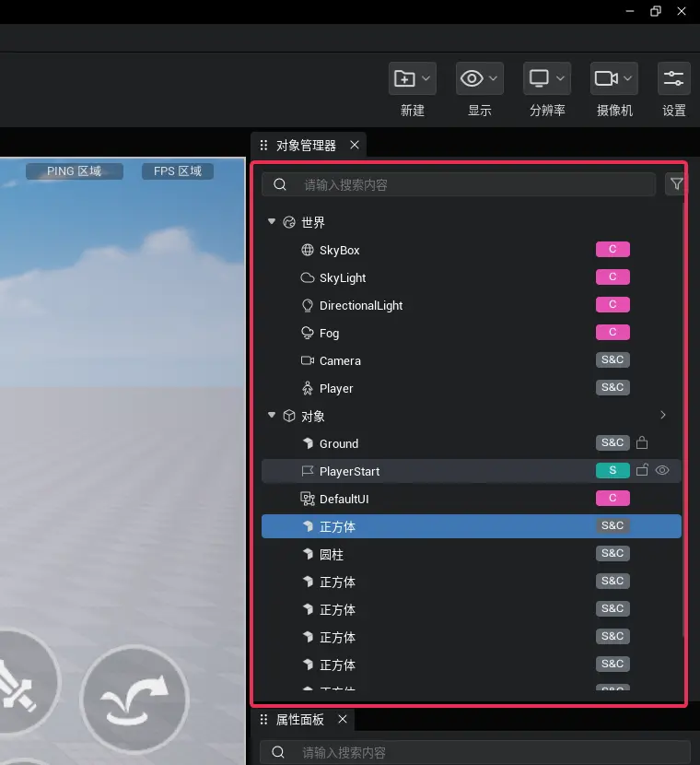The width and height of the screenshot is (700, 765).
Task: Focus the 属性面板 search field
Action: (x=474, y=752)
